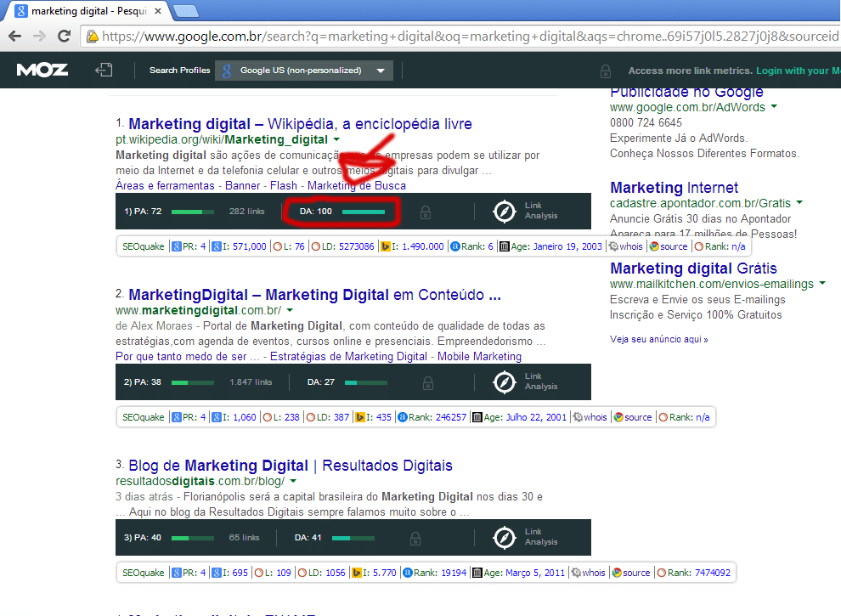Click whois icon in Wikipedia SEOquake bar
The height and width of the screenshot is (616, 841).
613,246
